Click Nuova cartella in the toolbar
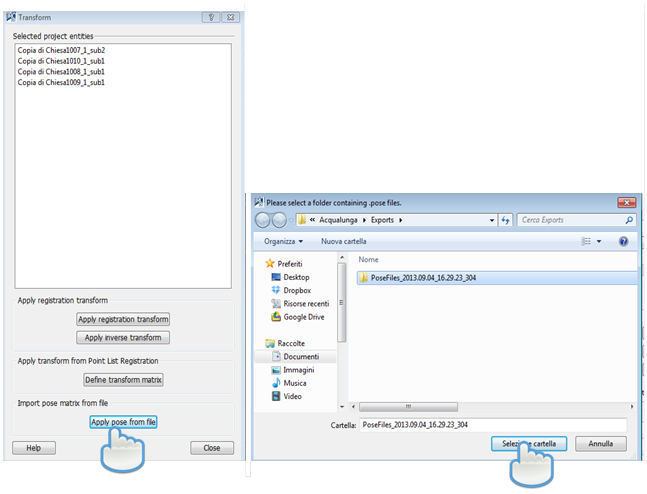Screen dimensions: 647x494 343,241
